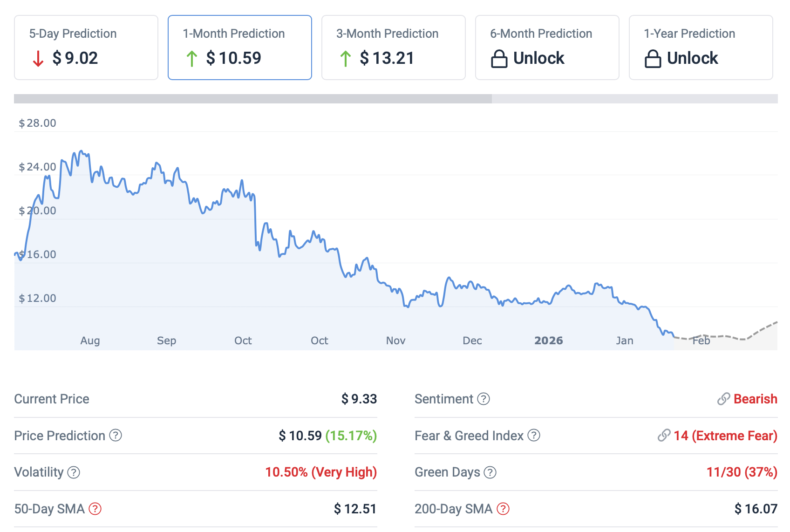
Task: Click the link icon beside Extreme Fear
Action: coord(664,436)
